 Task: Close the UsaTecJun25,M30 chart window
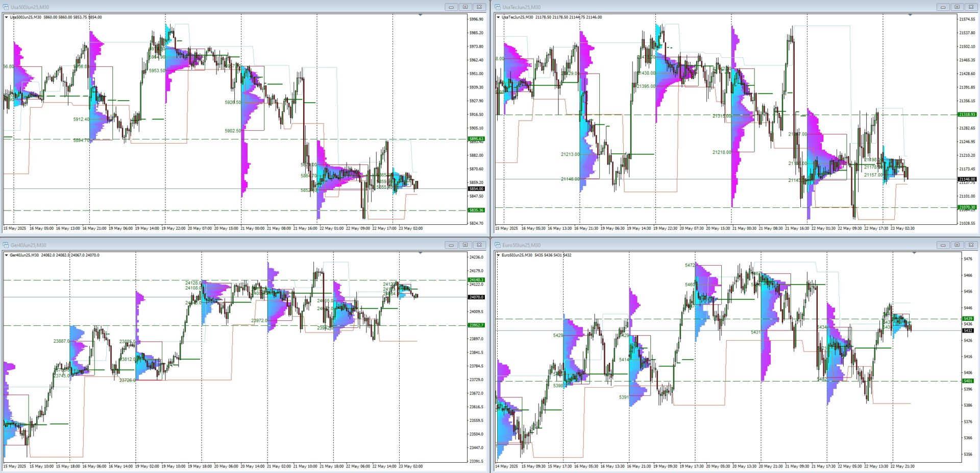[x=971, y=7]
